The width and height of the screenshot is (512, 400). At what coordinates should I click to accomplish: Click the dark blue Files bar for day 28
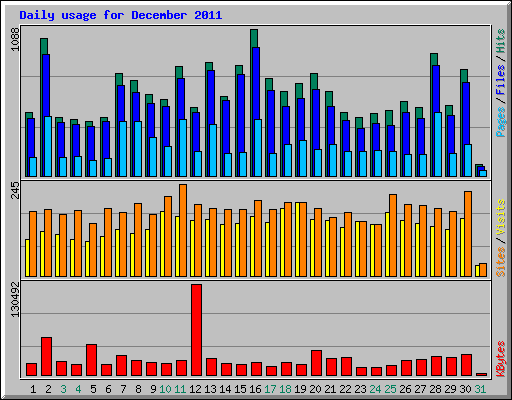[436, 89]
